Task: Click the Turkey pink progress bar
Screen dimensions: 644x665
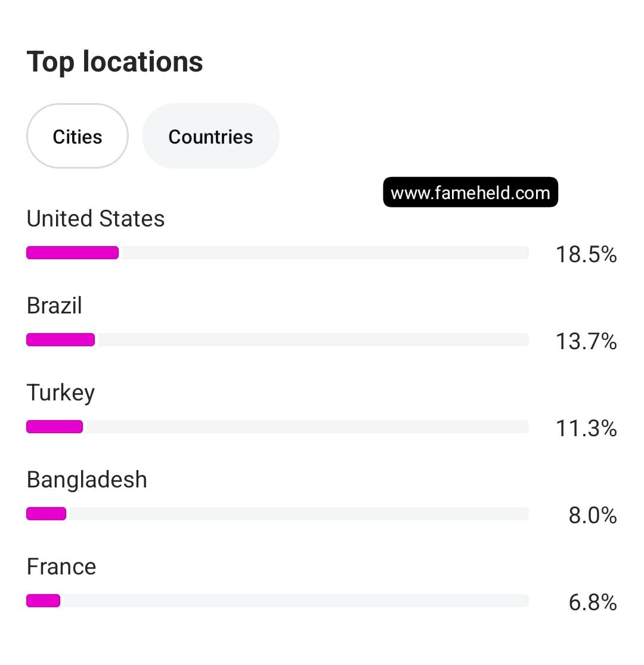Action: (54, 427)
